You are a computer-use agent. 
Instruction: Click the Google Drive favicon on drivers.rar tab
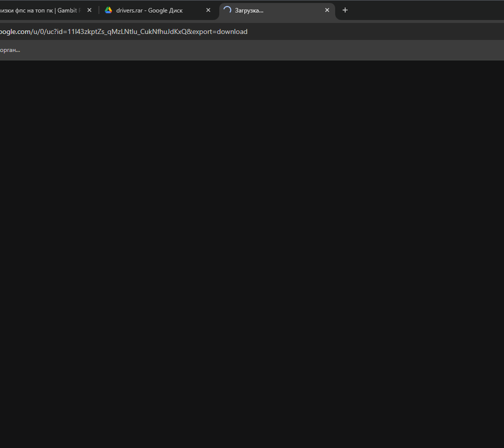108,10
